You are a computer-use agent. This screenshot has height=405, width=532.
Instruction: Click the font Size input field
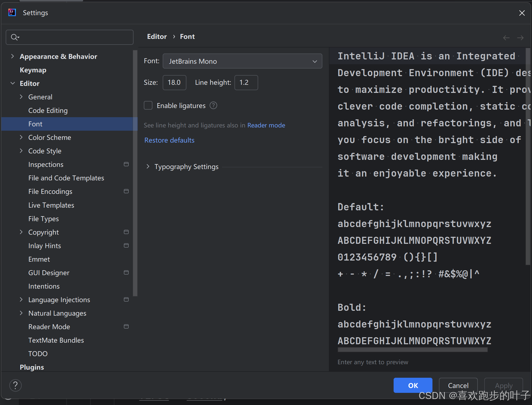[174, 83]
